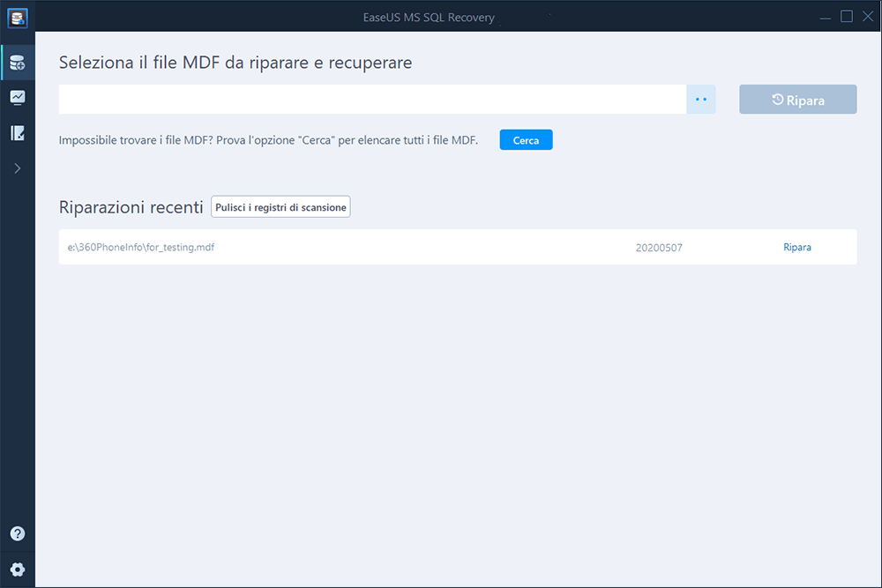Click the MDF file path input field
This screenshot has width=882, height=588.
pyautogui.click(x=372, y=100)
